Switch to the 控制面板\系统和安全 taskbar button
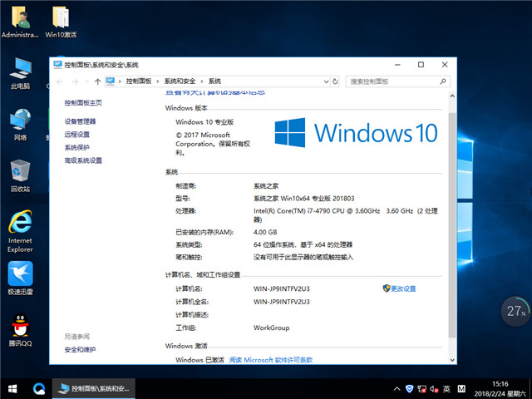The image size is (532, 399). (x=94, y=389)
